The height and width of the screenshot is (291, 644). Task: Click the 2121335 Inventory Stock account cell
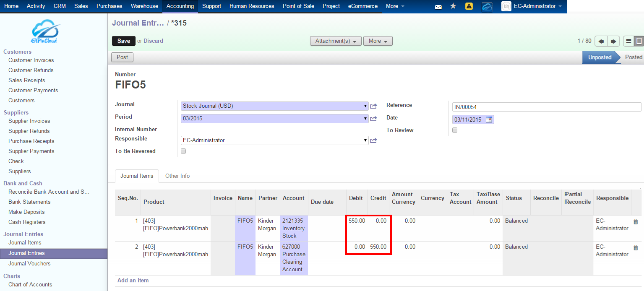(x=294, y=228)
